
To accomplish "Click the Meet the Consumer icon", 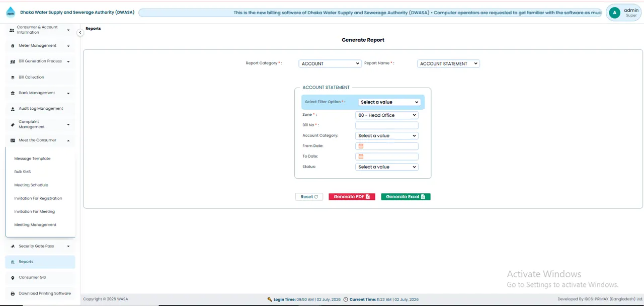I will pyautogui.click(x=13, y=140).
